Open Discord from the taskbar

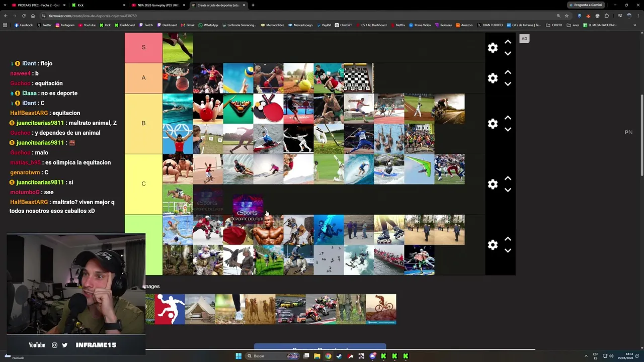(x=372, y=356)
